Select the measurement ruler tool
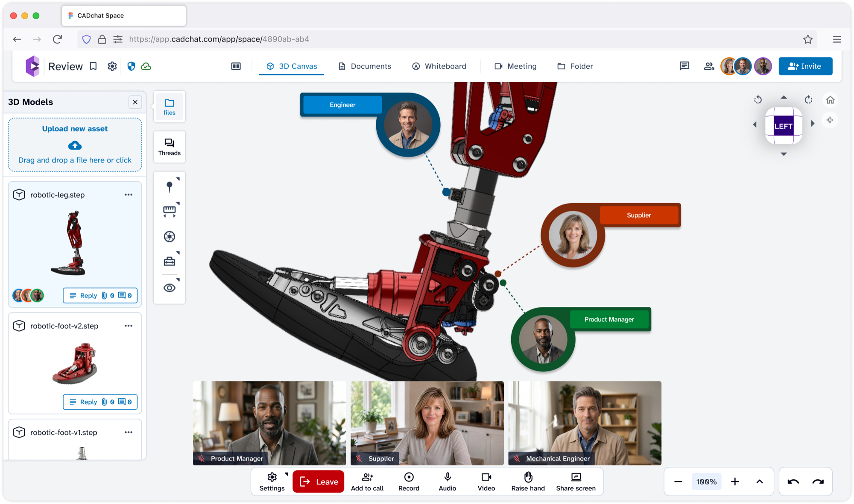The width and height of the screenshot is (854, 504). coord(170,211)
